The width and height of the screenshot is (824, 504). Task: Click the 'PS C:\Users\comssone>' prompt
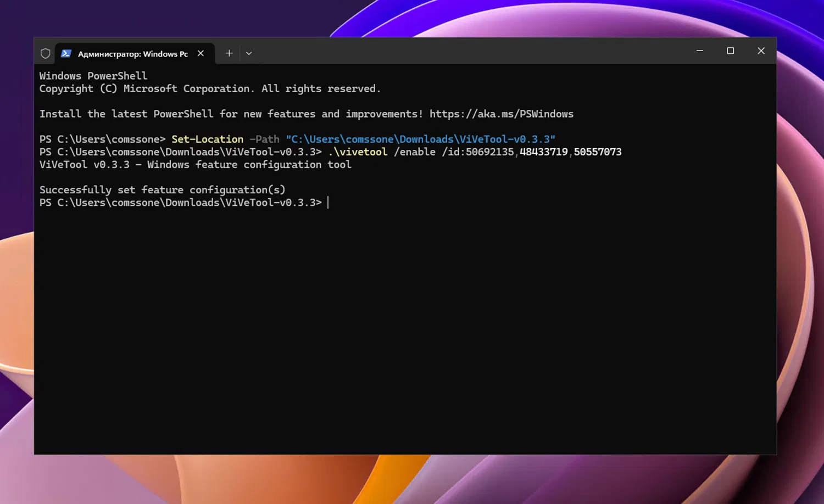(102, 139)
